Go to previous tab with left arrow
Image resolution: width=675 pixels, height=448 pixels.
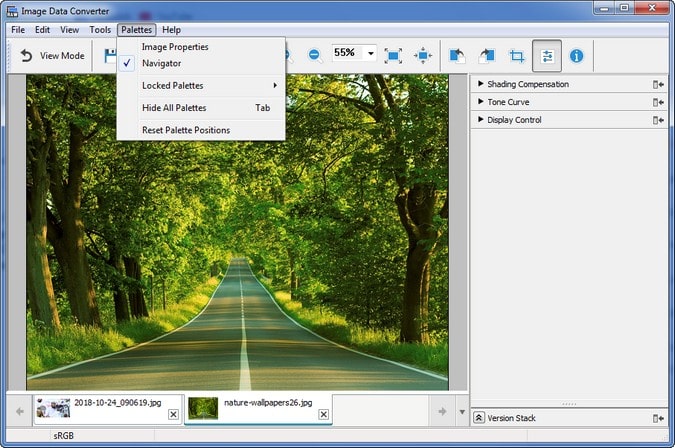click(x=20, y=412)
